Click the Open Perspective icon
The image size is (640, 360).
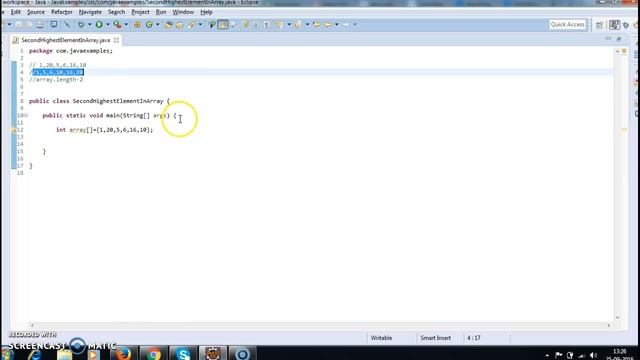(x=599, y=25)
